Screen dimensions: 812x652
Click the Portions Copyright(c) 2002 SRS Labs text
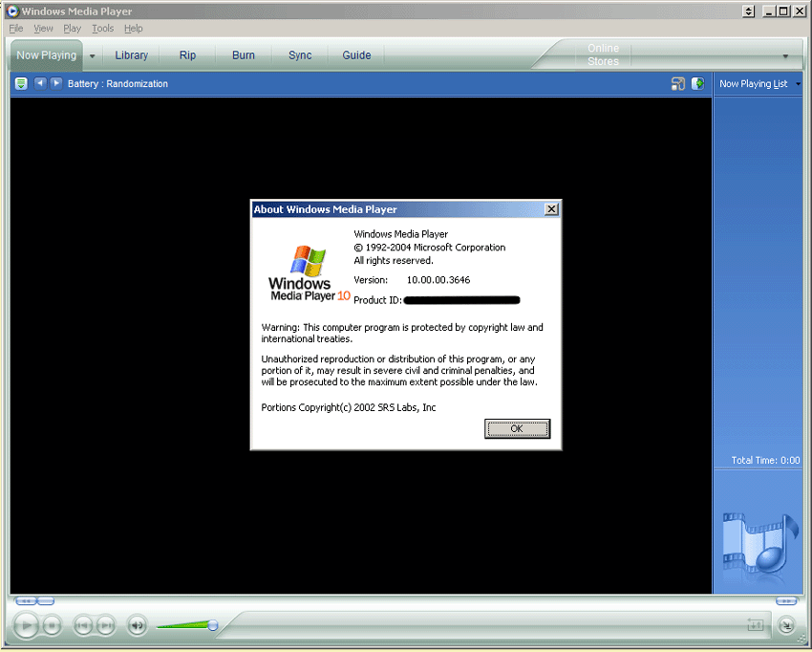(348, 408)
